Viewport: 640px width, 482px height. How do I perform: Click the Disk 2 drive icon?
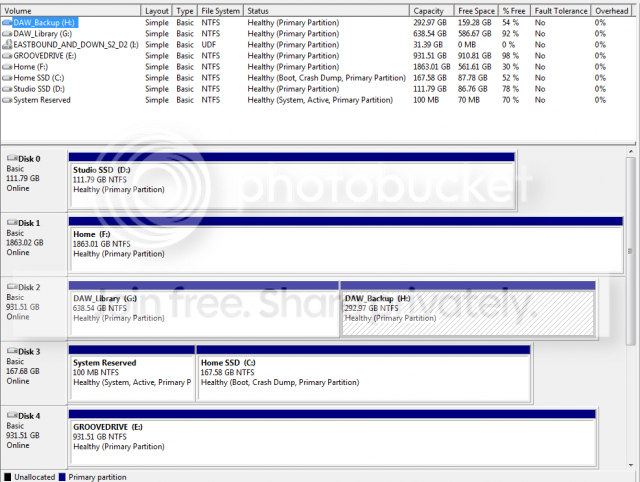pos(12,287)
